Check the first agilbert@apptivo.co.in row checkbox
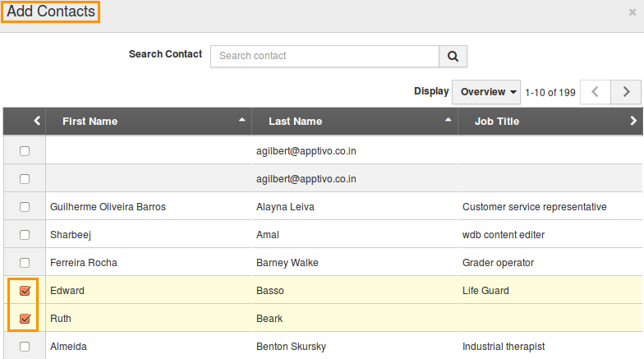The image size is (644, 359). (x=25, y=151)
